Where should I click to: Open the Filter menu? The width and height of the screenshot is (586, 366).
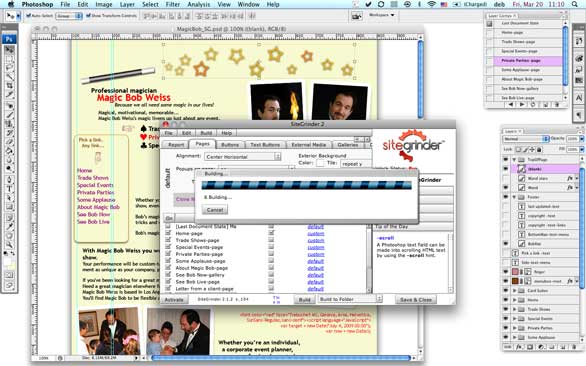click(x=173, y=4)
